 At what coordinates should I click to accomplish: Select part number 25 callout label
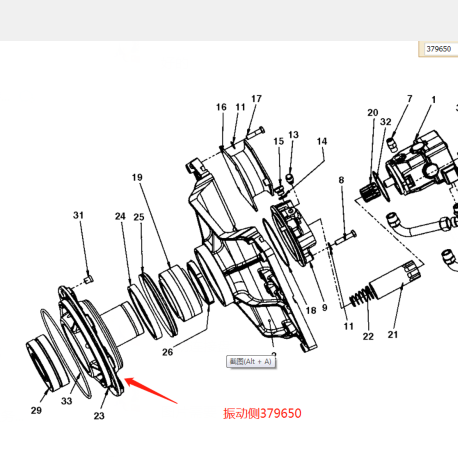[139, 217]
